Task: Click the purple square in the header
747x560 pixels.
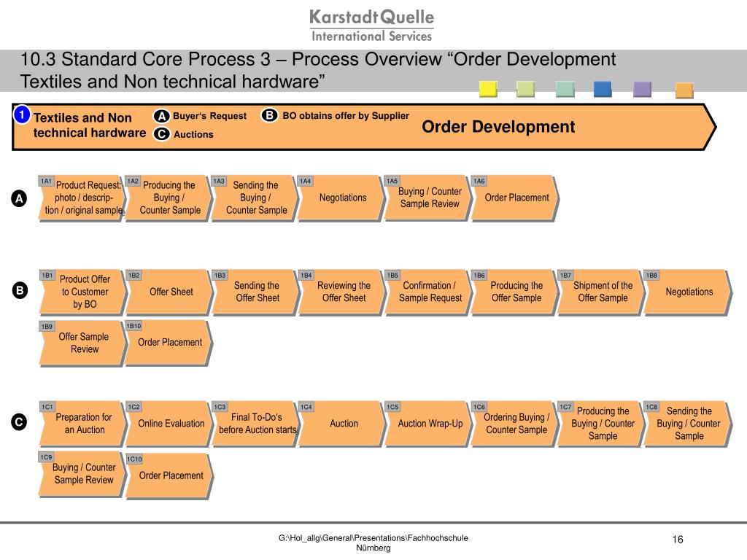Action: 642,89
